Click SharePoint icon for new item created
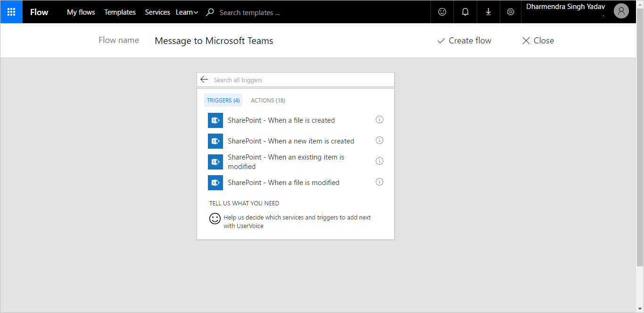The height and width of the screenshot is (313, 644). pos(215,141)
